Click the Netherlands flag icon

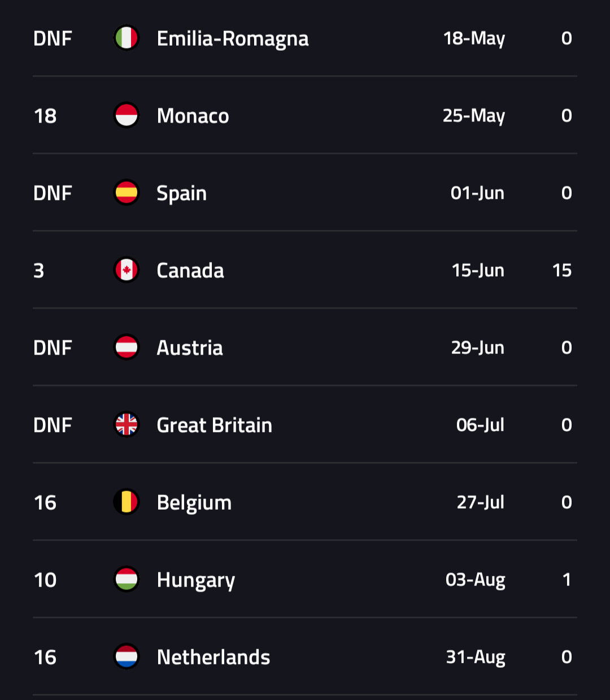tap(127, 657)
